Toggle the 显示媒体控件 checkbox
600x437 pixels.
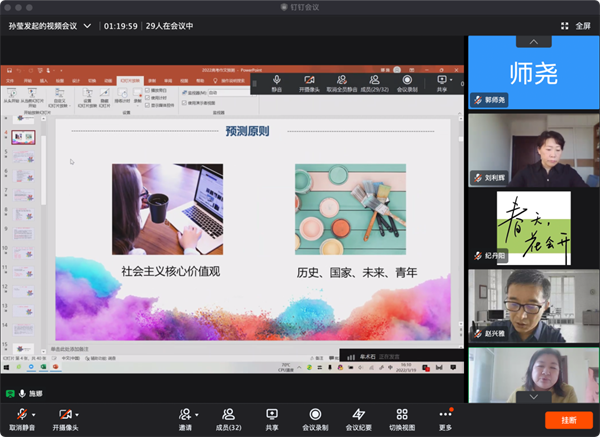(x=147, y=105)
